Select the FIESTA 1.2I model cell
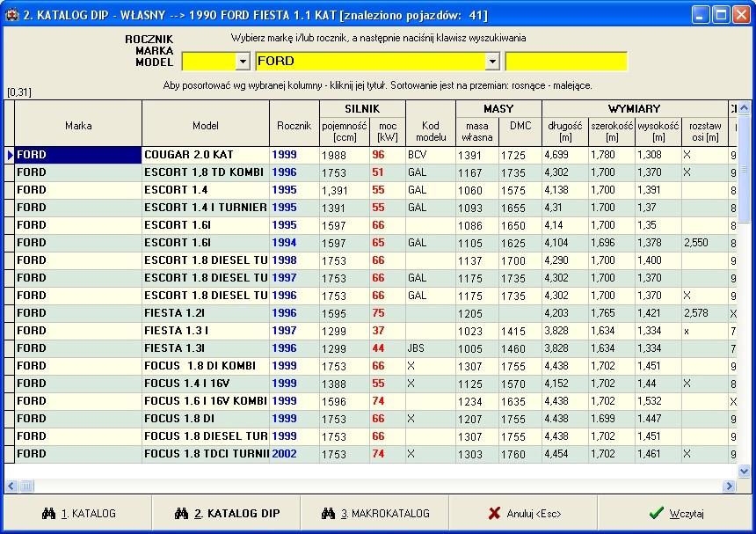This screenshot has height=534, width=756. coord(206,313)
